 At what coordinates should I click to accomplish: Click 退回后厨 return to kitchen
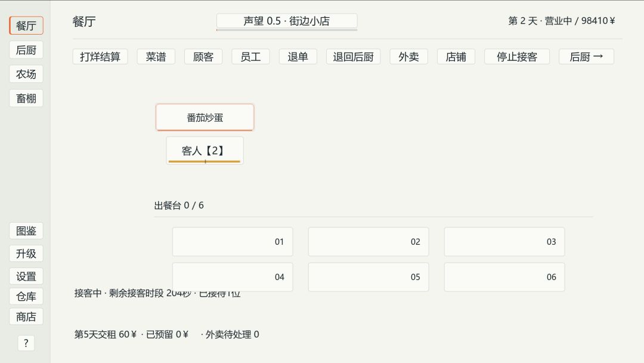(353, 56)
